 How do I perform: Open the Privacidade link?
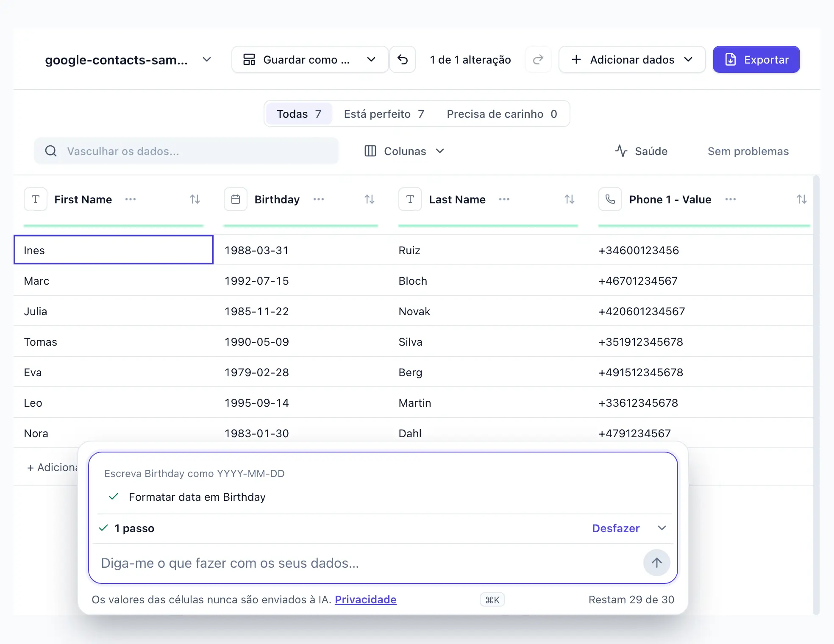365,600
